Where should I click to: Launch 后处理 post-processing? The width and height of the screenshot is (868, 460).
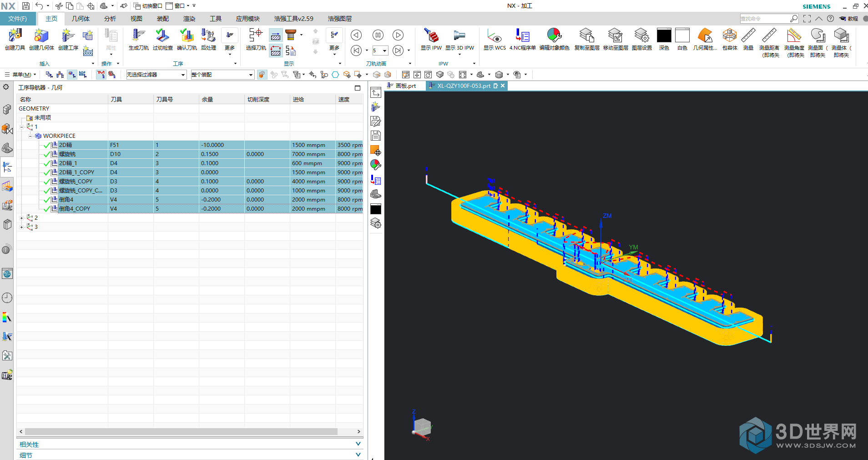pyautogui.click(x=208, y=39)
